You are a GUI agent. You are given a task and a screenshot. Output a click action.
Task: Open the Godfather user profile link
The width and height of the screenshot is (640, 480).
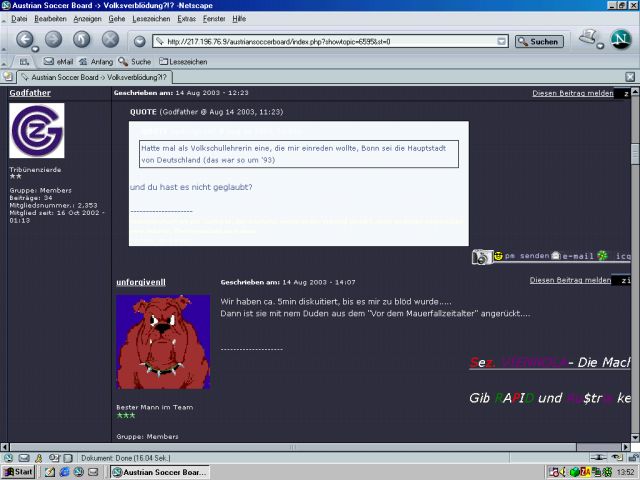click(x=30, y=93)
